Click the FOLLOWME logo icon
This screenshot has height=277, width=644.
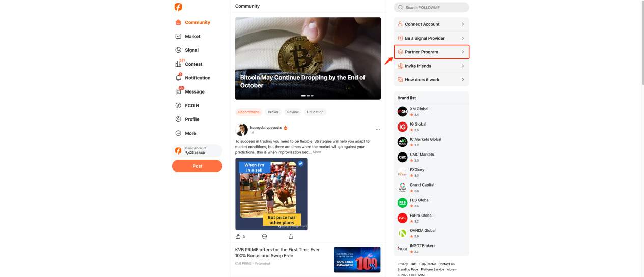coord(178,7)
